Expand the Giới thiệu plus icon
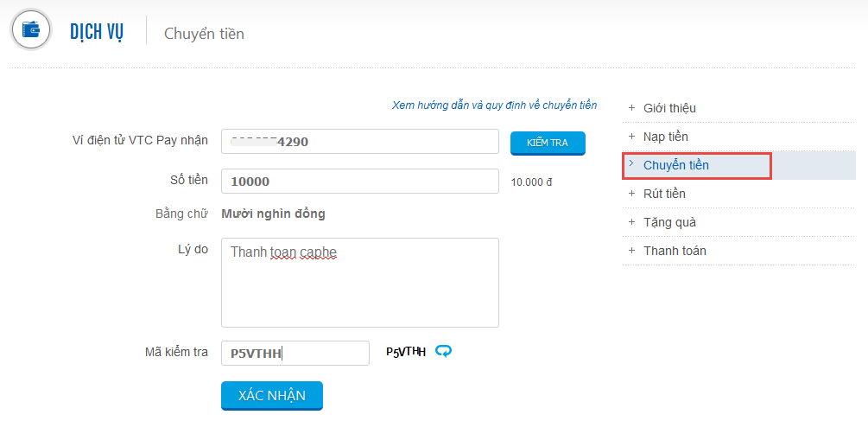 tap(631, 108)
